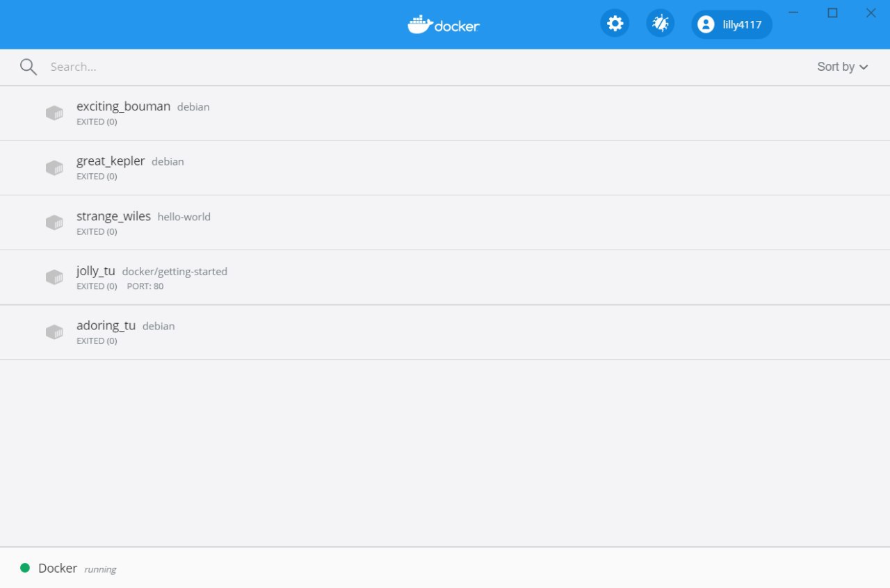This screenshot has width=890, height=588.
Task: Minimize the Docker window
Action: pos(794,13)
